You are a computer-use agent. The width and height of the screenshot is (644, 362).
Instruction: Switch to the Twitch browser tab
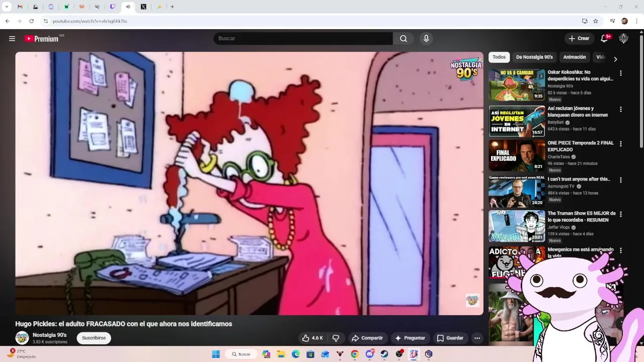[x=113, y=7]
